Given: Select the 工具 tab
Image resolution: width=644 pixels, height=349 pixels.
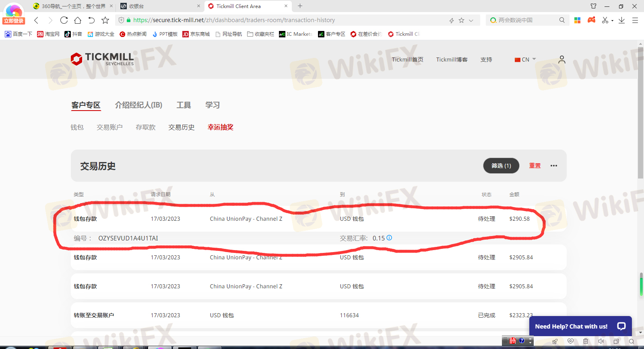Looking at the screenshot, I should click(184, 105).
